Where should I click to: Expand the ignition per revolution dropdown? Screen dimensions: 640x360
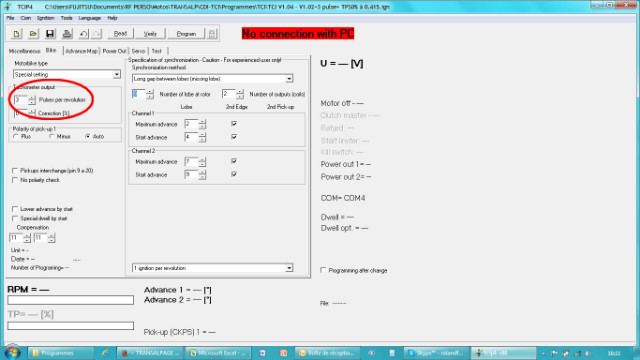click(x=289, y=268)
